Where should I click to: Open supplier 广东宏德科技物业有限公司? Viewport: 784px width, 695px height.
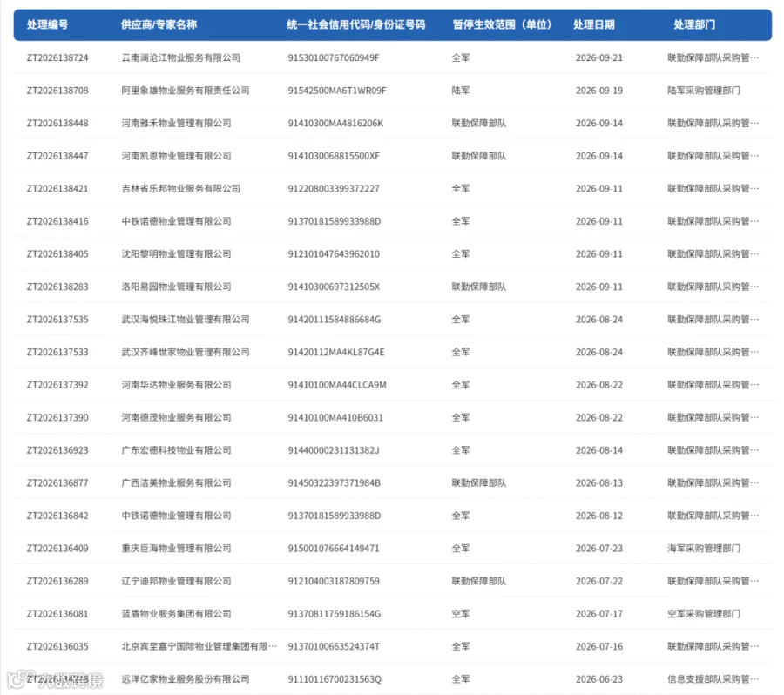pyautogui.click(x=176, y=450)
